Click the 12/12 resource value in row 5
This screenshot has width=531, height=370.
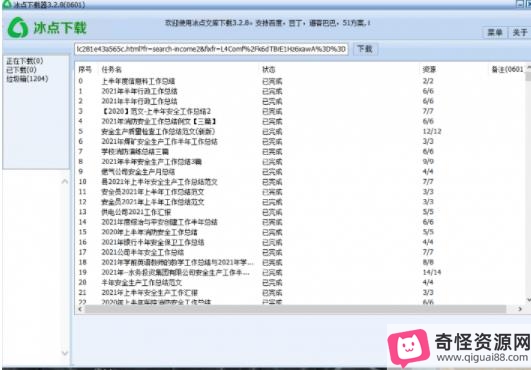point(432,131)
